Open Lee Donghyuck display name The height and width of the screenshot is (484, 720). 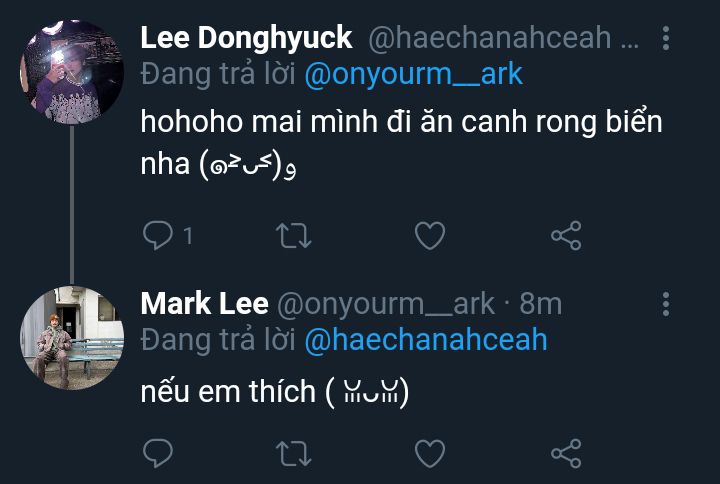[x=246, y=38]
